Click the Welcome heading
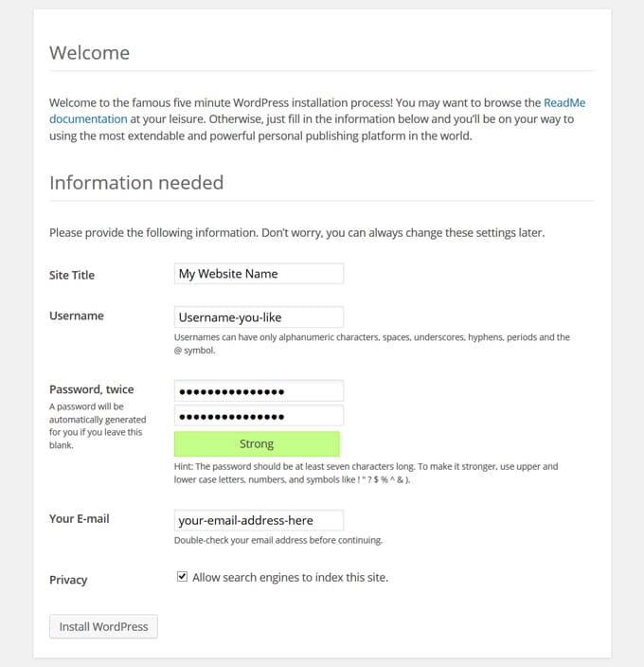Viewport: 644px width, 667px height. (x=89, y=52)
